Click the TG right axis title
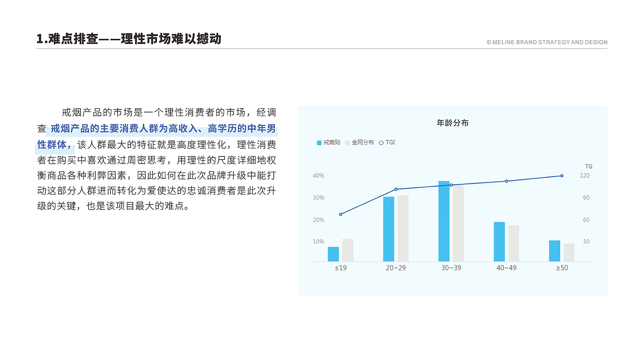644x362 pixels. [x=589, y=166]
